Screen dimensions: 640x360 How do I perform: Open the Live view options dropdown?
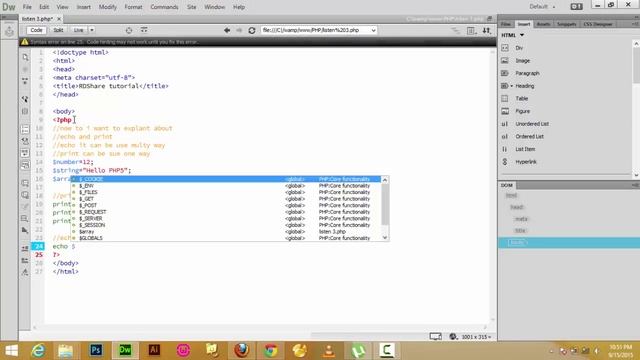(x=92, y=30)
